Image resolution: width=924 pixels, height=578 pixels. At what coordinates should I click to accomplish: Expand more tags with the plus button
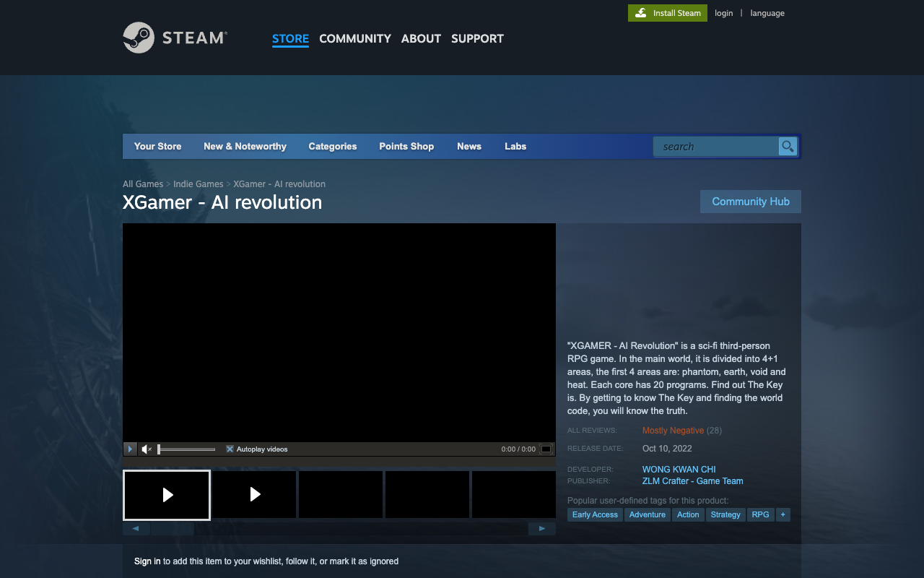point(783,514)
